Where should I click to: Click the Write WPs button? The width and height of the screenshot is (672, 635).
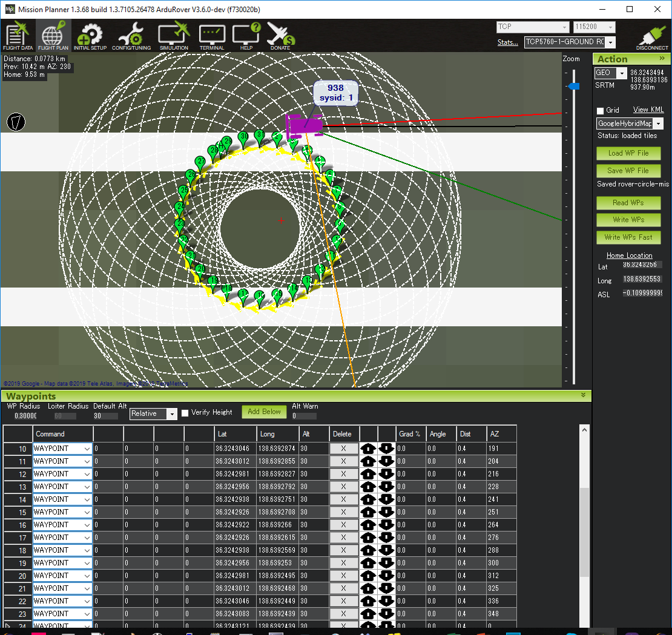(628, 220)
